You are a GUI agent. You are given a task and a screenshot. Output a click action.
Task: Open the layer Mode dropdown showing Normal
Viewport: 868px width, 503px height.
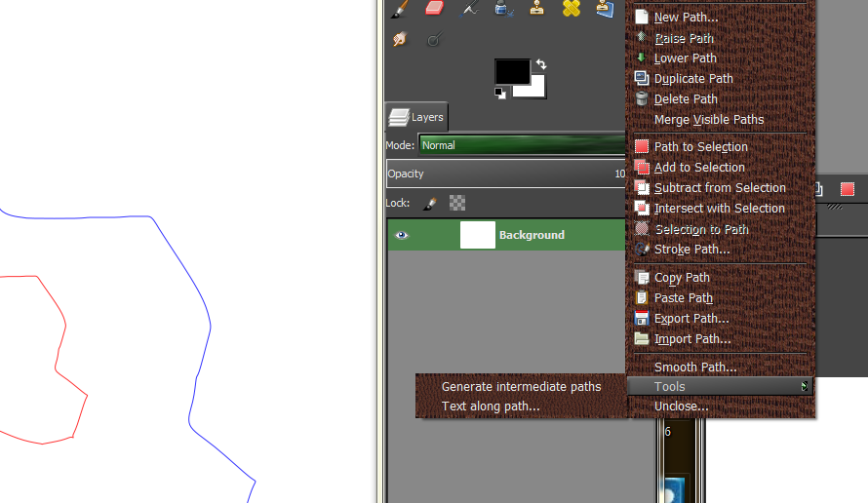click(522, 145)
